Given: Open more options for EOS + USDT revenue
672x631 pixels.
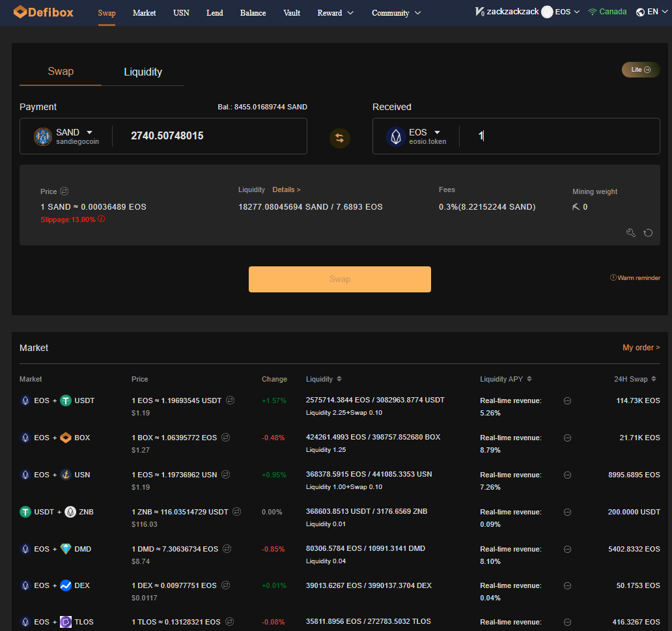Looking at the screenshot, I should [x=567, y=400].
